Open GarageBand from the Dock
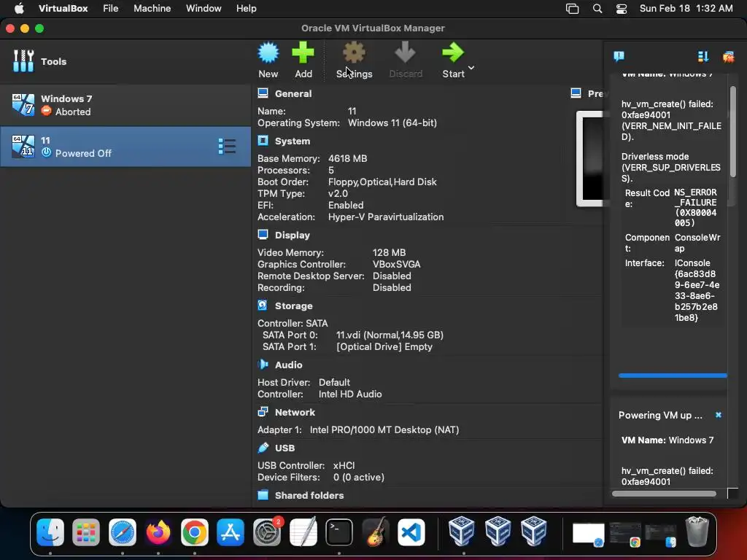Viewport: 747px width, 560px height. click(x=375, y=532)
